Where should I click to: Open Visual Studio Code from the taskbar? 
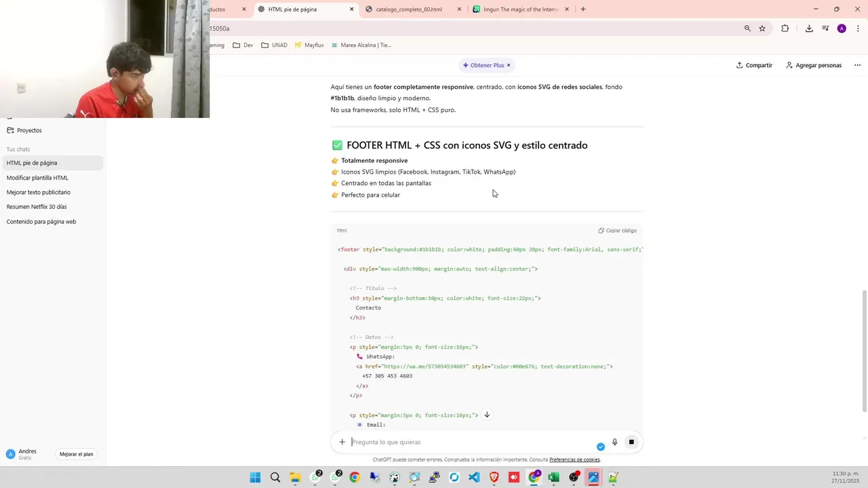474,478
